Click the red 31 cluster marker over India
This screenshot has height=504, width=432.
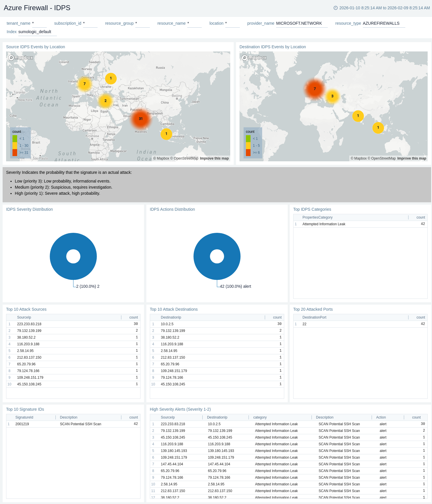coord(141,119)
